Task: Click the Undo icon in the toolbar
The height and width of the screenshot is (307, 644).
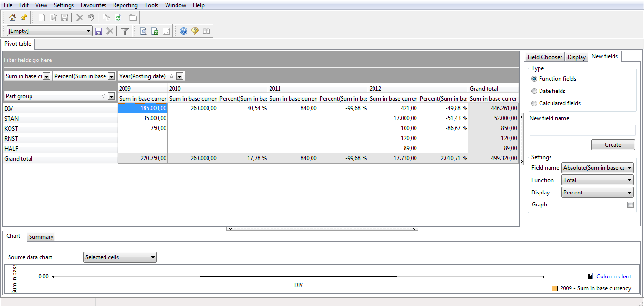Action: pyautogui.click(x=91, y=18)
